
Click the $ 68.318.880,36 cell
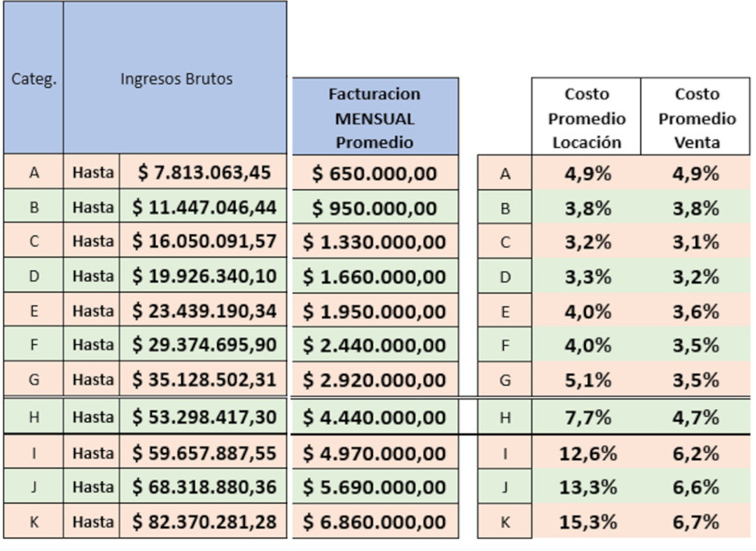[204, 487]
